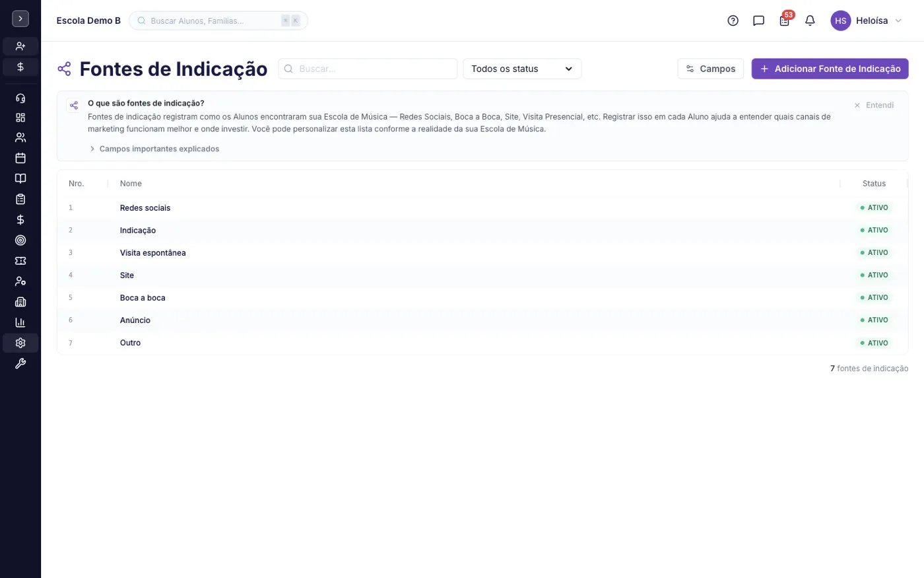Click ATIVO badge in Boca a boca row
This screenshot has width=924, height=578.
(874, 297)
